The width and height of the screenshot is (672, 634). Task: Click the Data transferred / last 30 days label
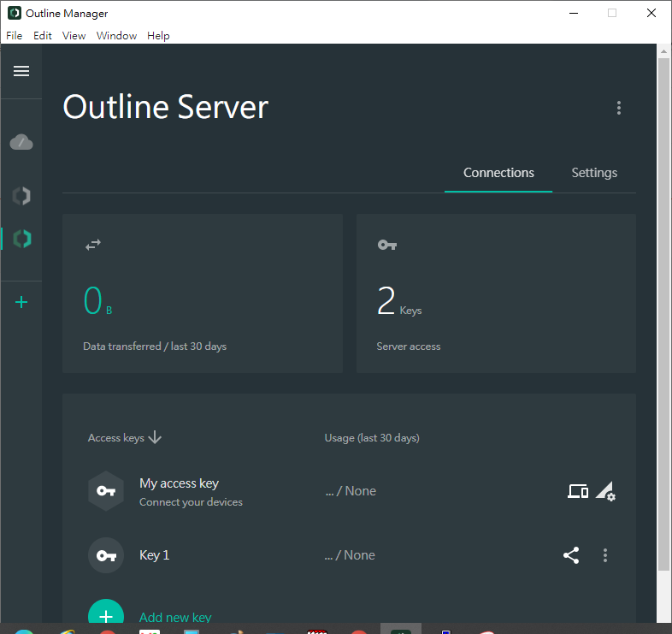point(155,347)
